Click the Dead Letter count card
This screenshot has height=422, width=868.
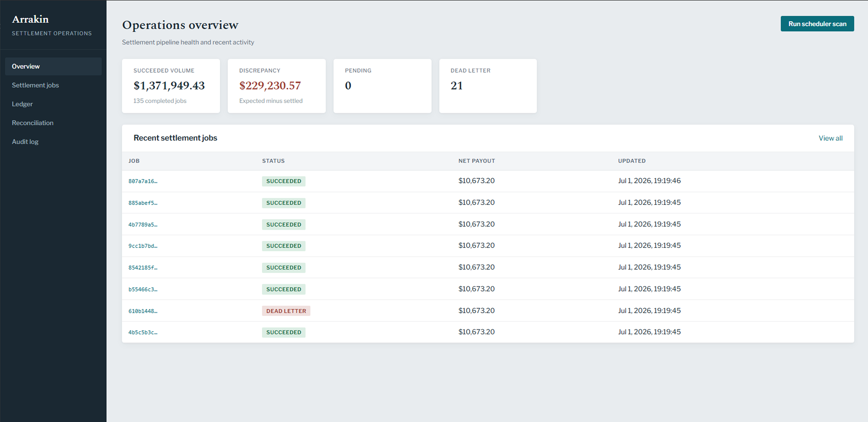[488, 86]
